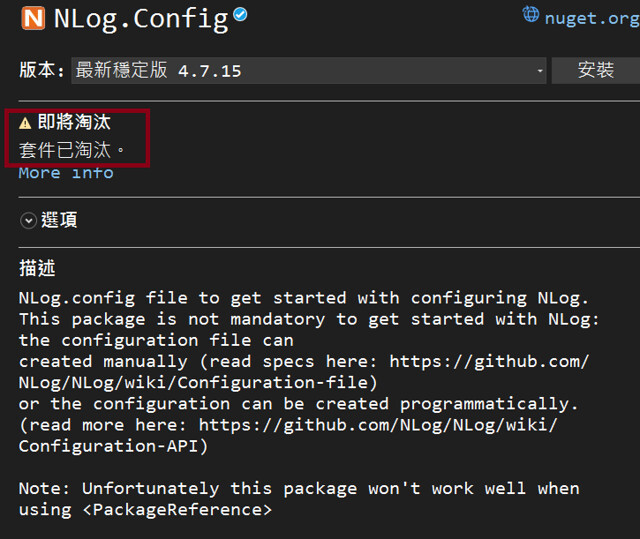The width and height of the screenshot is (640, 539).
Task: Click the globe icon beside nuget.org
Action: (530, 15)
